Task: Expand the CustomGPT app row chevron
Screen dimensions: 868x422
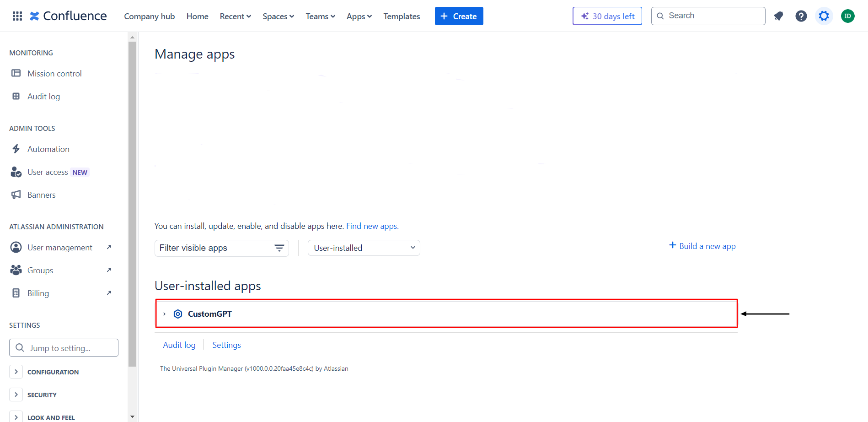Action: point(164,314)
